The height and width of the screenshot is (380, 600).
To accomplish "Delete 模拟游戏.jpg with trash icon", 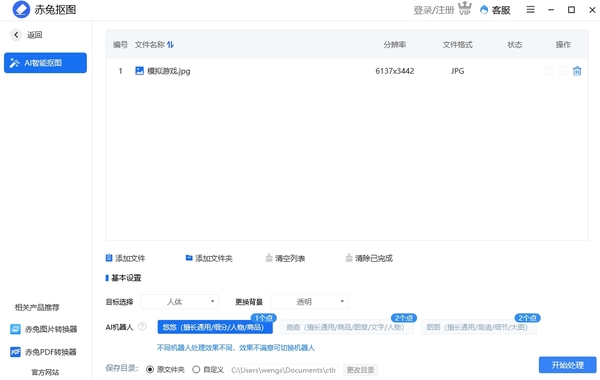I will click(x=577, y=71).
